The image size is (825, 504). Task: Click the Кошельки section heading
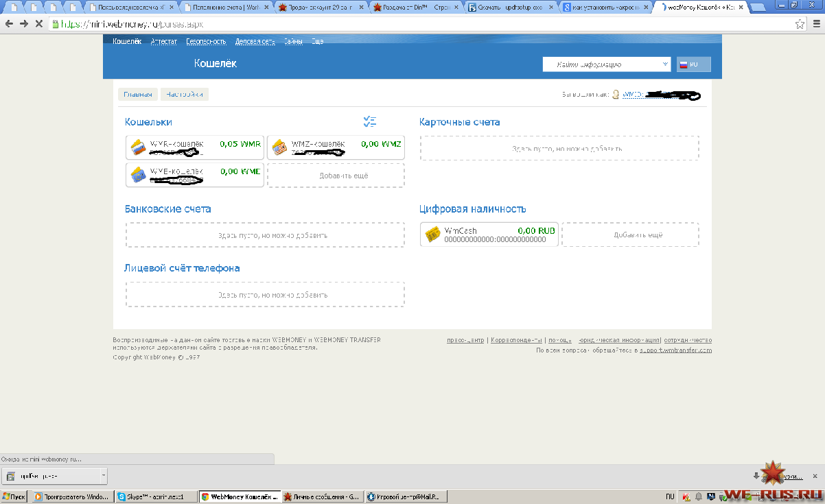(x=148, y=122)
